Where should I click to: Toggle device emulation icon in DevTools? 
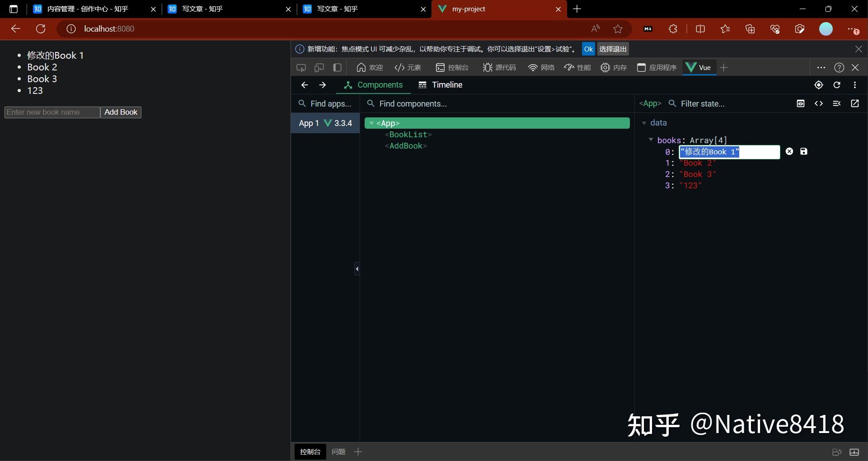[x=319, y=68]
